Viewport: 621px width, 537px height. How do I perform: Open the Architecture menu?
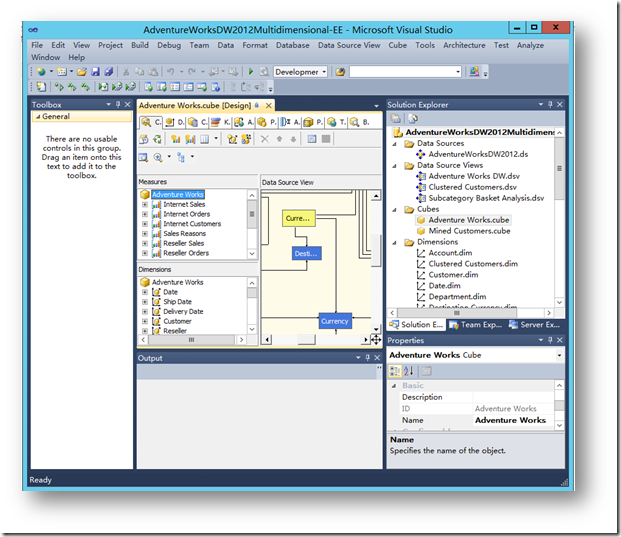click(464, 45)
